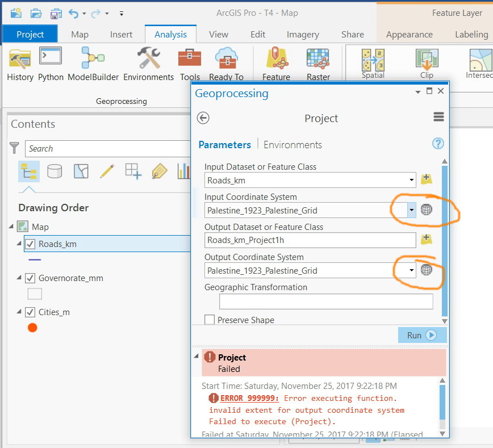The image size is (493, 448).
Task: Enable the Preserve Shape checkbox
Action: (210, 320)
